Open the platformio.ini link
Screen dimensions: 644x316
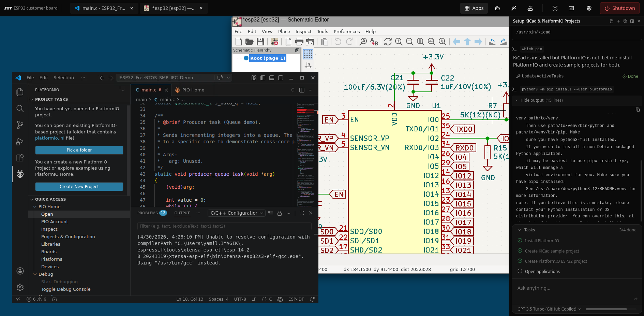pos(49,138)
